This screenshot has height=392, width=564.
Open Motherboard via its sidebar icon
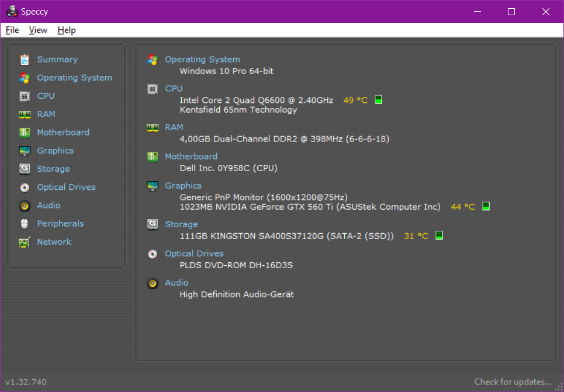25,133
